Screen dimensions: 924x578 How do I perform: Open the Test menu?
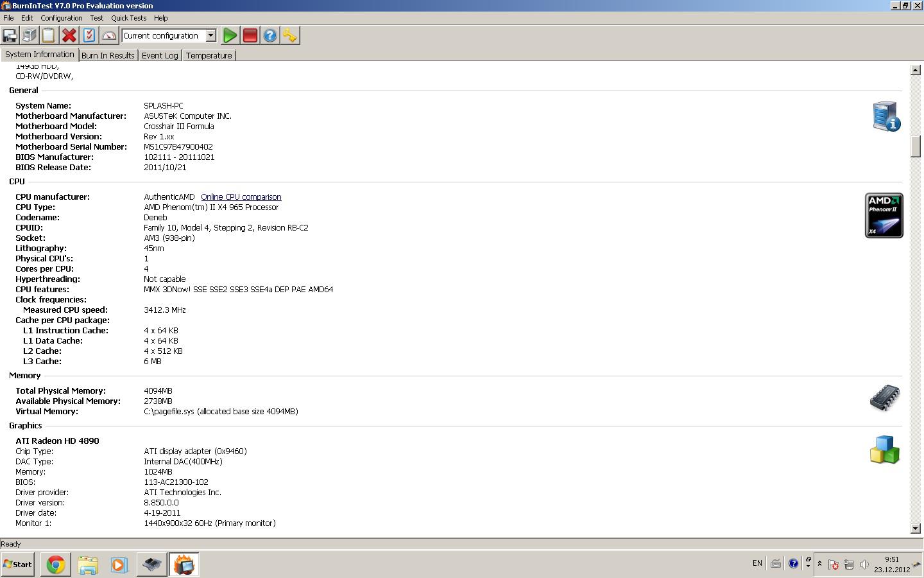(97, 18)
